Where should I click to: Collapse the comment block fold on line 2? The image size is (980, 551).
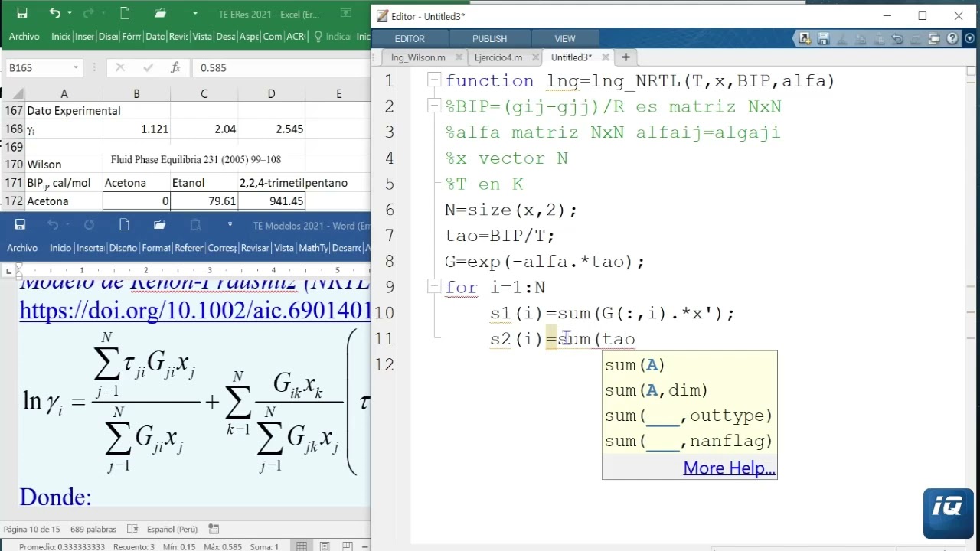click(x=434, y=106)
